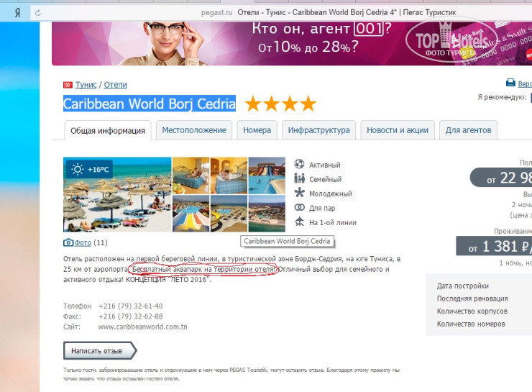This screenshot has width=532, height=392.
Task: Select the Инфраструктура tab
Action: 318,130
